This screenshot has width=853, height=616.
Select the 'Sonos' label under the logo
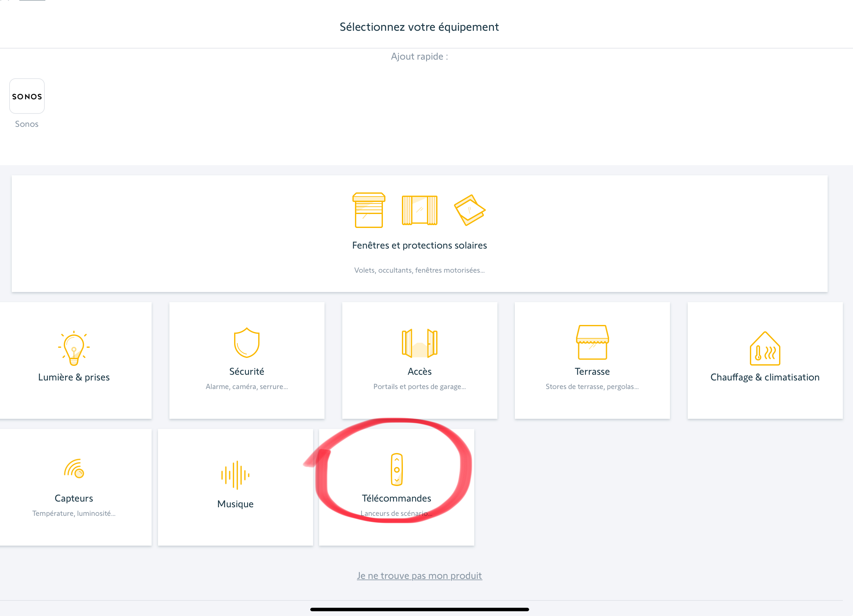[27, 124]
